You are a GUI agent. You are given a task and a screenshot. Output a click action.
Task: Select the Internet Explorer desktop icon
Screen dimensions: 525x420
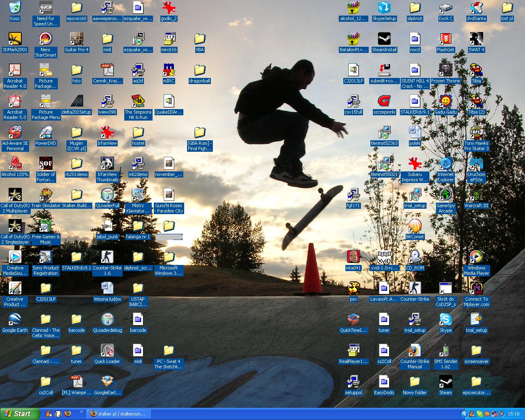click(x=445, y=164)
